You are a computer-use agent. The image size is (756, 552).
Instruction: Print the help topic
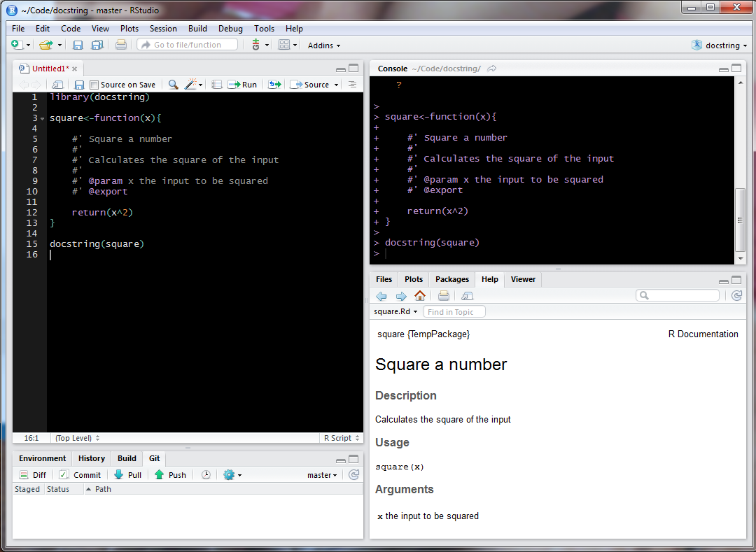(444, 296)
